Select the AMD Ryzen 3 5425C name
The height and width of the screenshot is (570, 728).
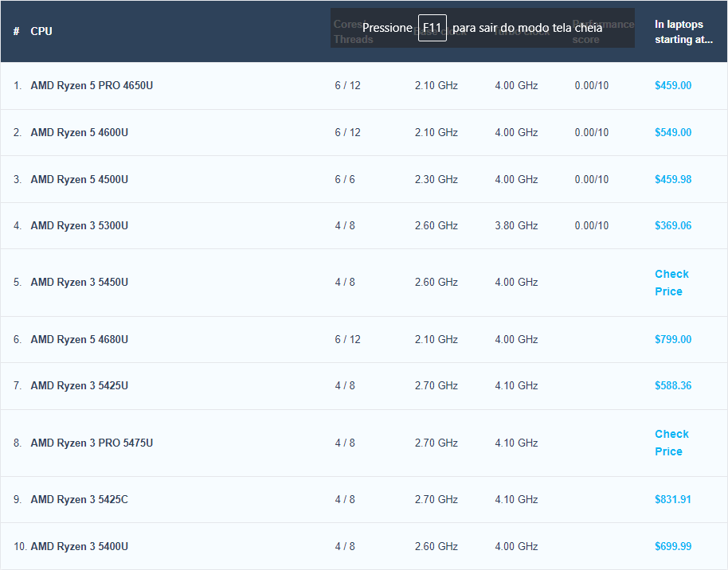tap(80, 499)
